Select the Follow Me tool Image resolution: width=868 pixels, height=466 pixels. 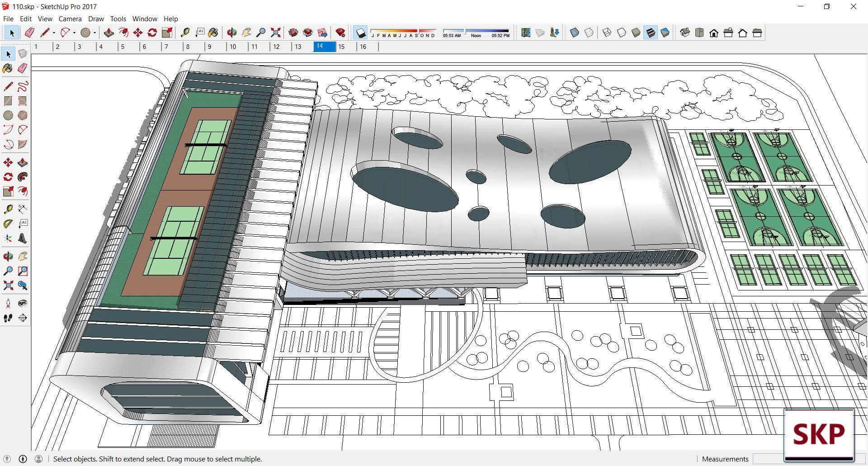coord(22,177)
